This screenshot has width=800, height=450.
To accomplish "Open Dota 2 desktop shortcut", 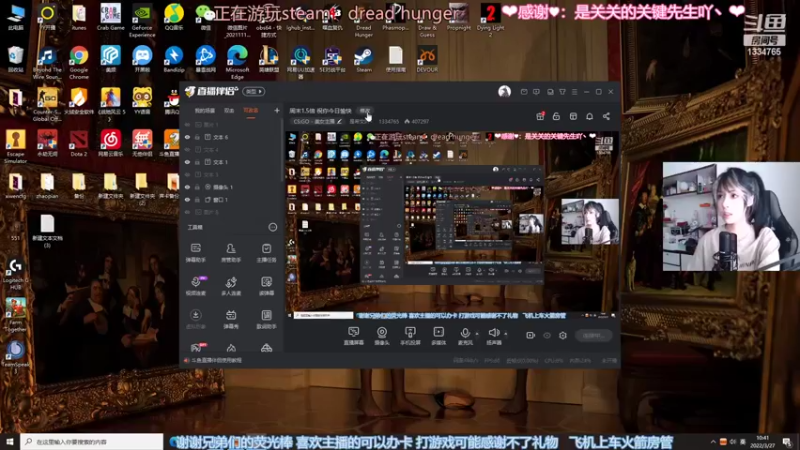I will [79, 142].
